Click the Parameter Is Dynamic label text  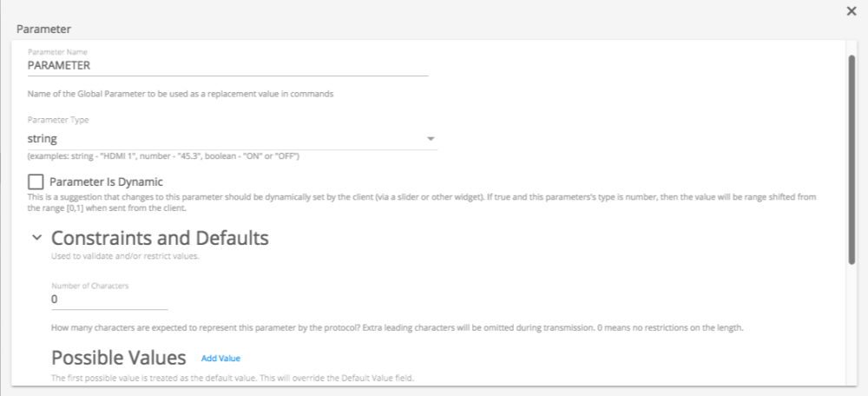(x=106, y=181)
